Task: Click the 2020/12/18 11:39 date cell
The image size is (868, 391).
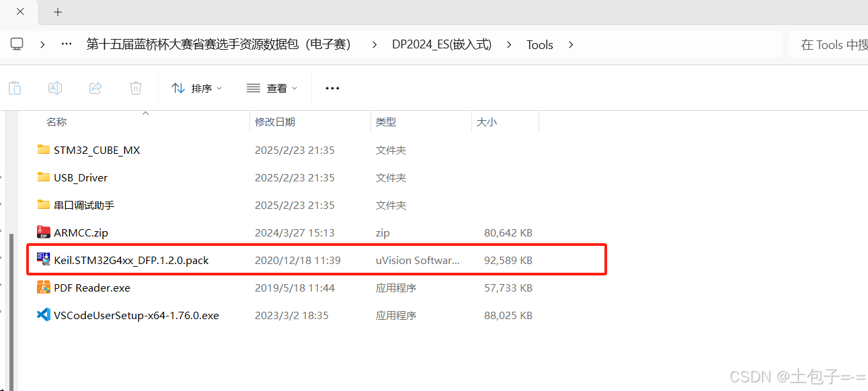Action: coord(297,260)
